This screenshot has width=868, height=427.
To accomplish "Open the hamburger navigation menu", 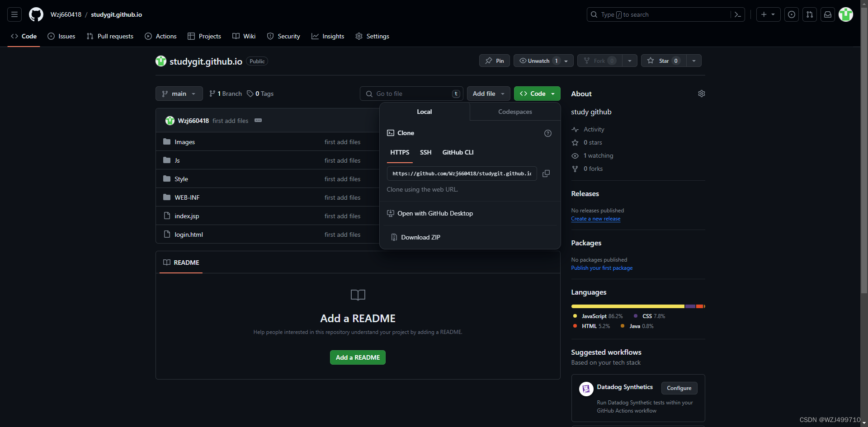I will (x=14, y=14).
